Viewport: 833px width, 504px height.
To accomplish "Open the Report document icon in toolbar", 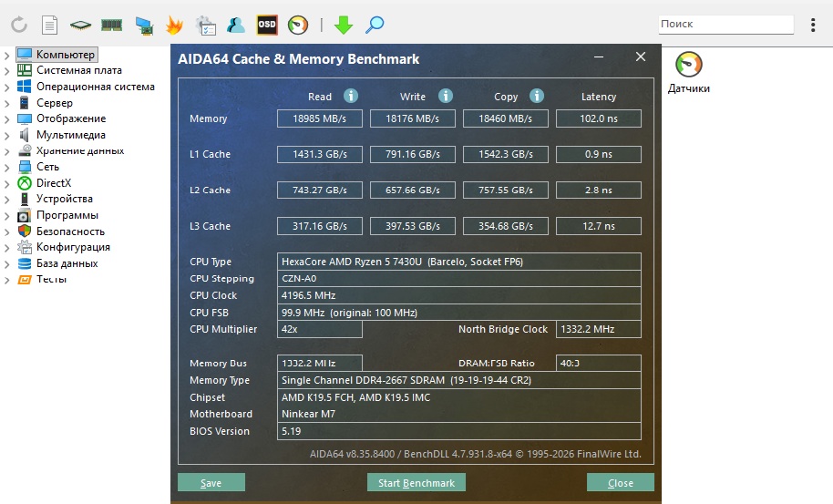I will [x=49, y=25].
